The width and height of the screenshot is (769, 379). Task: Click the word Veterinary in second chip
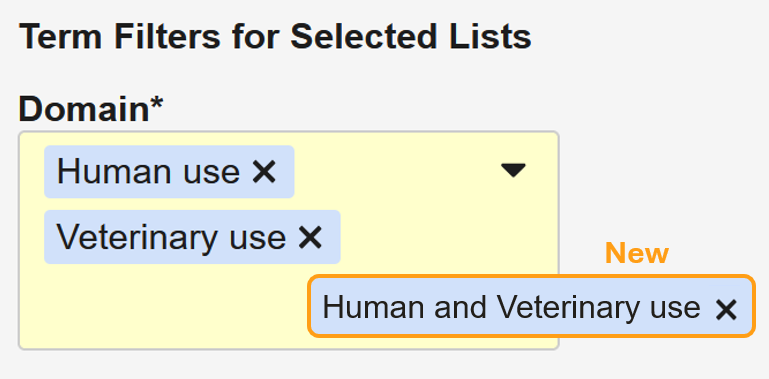click(x=137, y=237)
